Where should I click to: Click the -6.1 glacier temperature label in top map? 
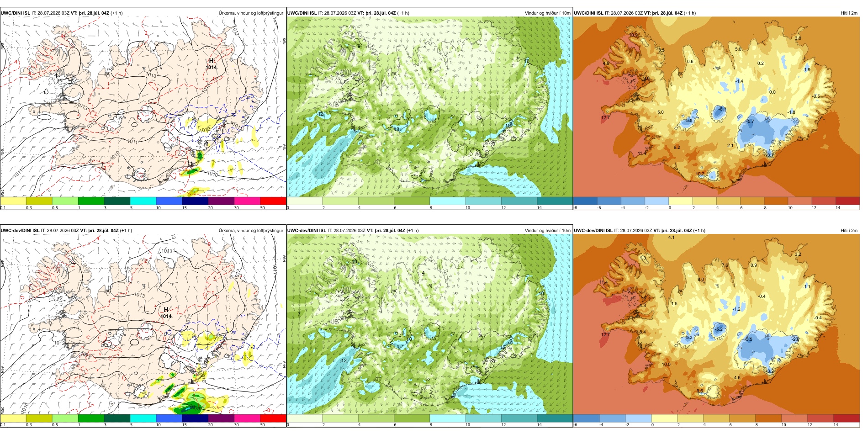(722, 109)
